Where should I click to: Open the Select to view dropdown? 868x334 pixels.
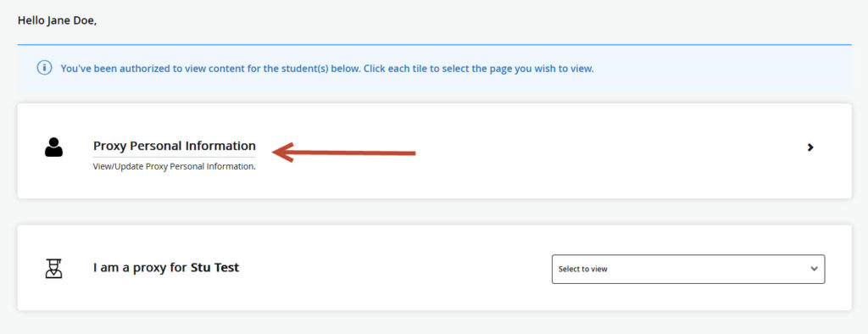click(x=688, y=270)
